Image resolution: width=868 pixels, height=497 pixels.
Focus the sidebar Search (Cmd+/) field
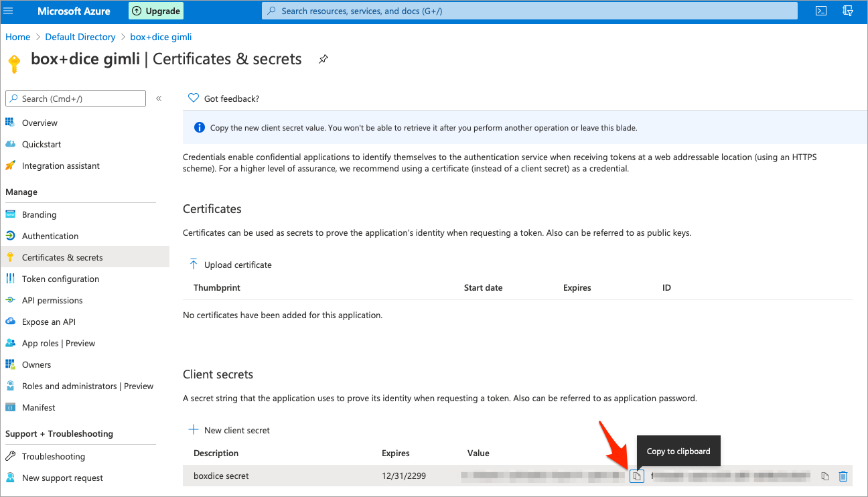pos(76,98)
